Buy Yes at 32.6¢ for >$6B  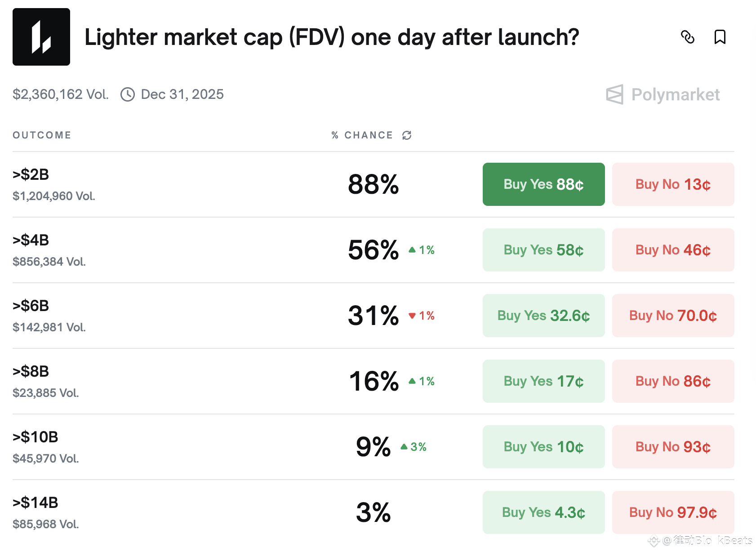coord(543,316)
